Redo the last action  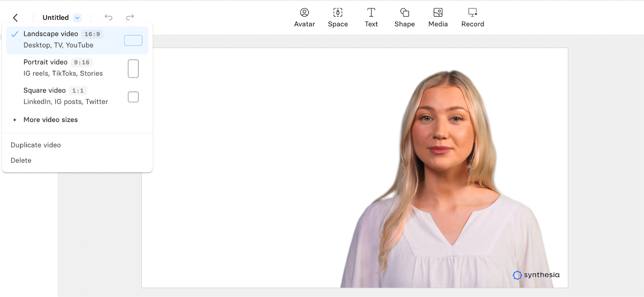(x=130, y=17)
